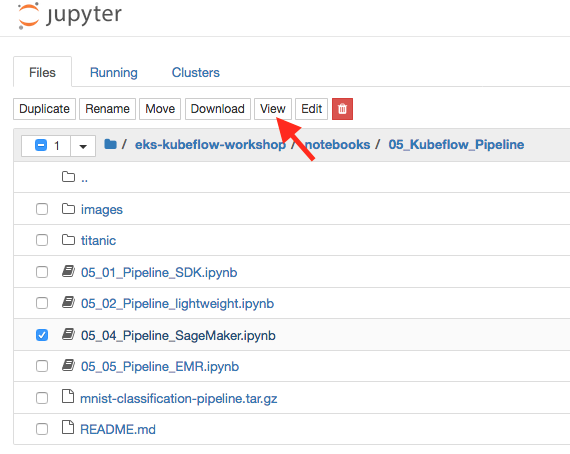
Task: Click the file icon beside README.md
Action: pyautogui.click(x=68, y=428)
